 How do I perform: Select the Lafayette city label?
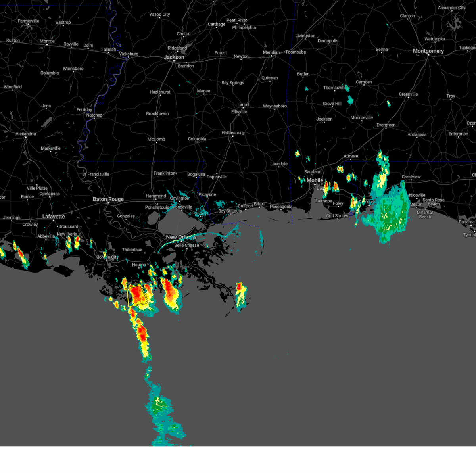click(x=54, y=217)
